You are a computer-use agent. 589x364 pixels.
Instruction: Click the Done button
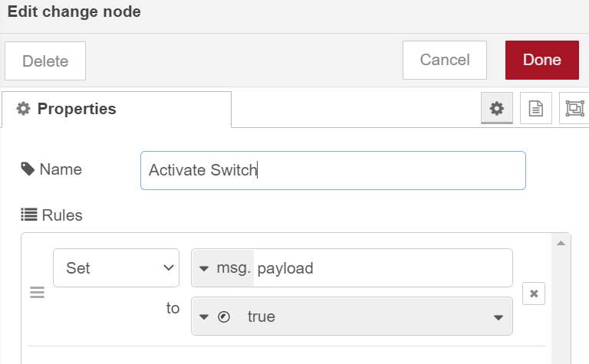pos(541,60)
